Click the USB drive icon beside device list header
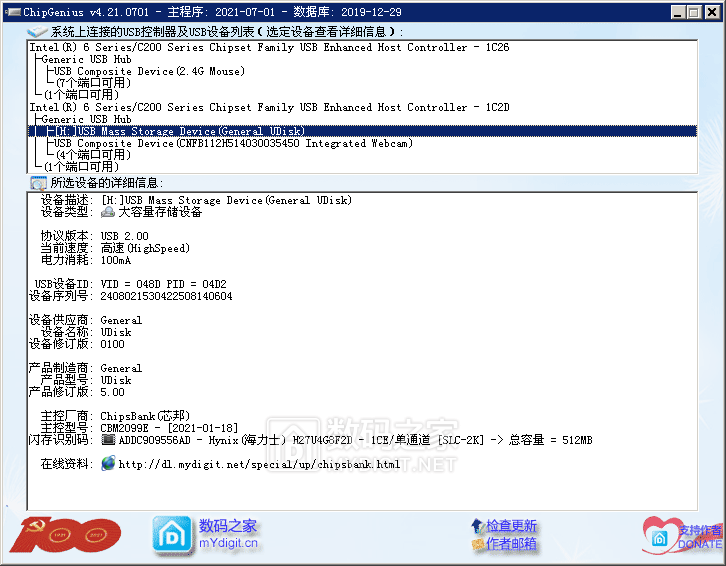The width and height of the screenshot is (726, 566). click(38, 31)
